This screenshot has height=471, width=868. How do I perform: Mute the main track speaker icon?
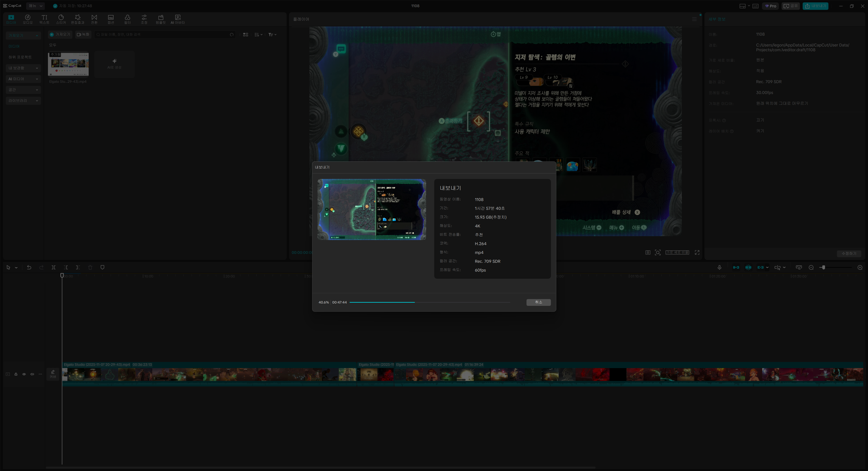point(32,374)
